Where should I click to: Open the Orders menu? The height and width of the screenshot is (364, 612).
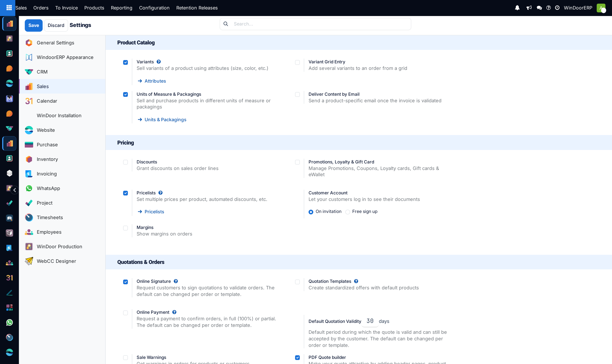tap(41, 8)
